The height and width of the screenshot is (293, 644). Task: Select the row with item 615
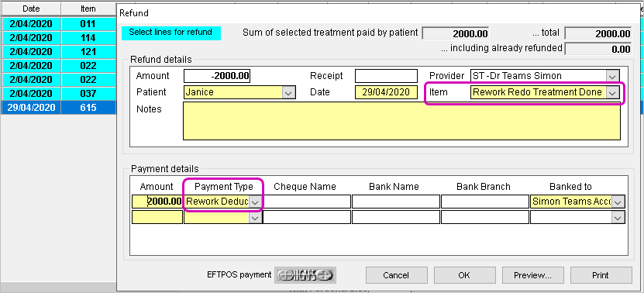pos(58,108)
